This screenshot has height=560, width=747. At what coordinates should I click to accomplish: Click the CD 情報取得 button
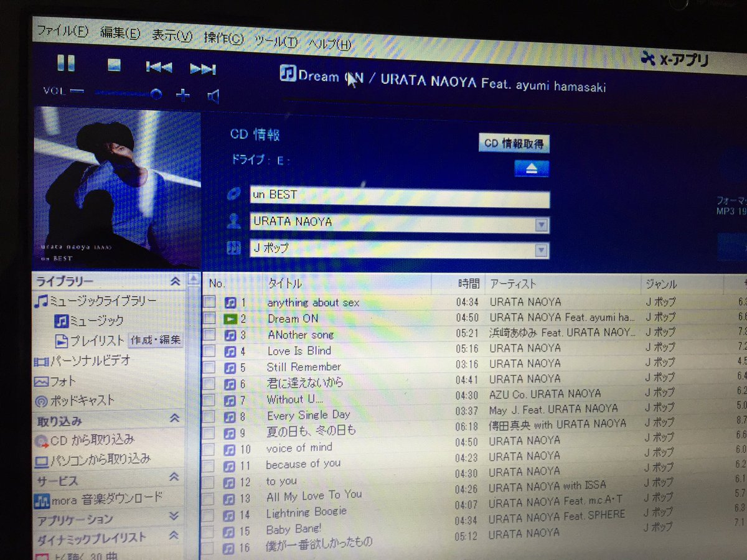pyautogui.click(x=514, y=144)
